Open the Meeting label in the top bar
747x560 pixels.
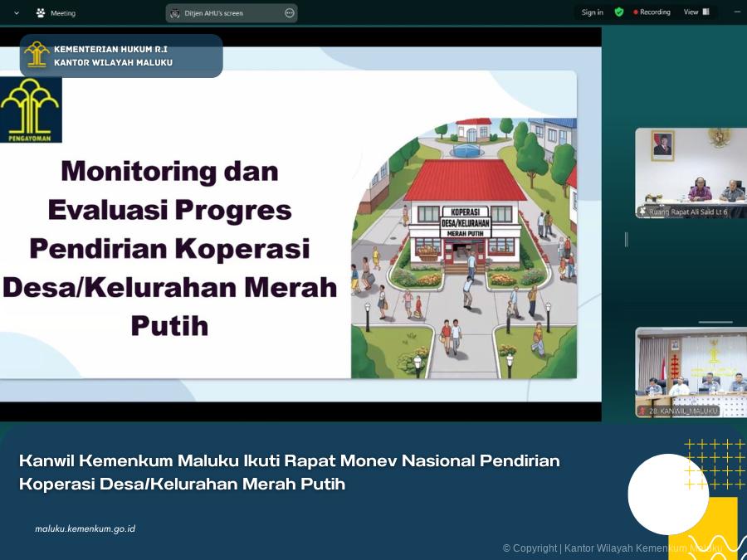(x=63, y=13)
